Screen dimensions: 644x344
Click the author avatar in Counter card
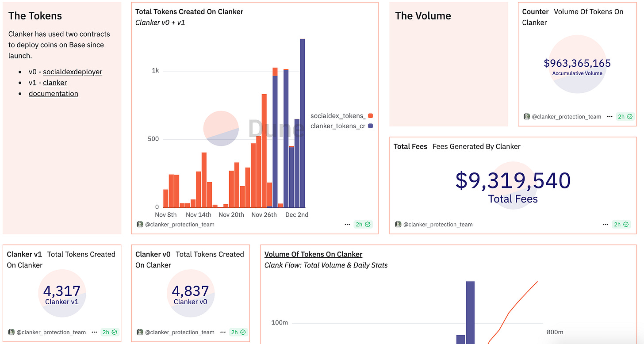pyautogui.click(x=527, y=117)
